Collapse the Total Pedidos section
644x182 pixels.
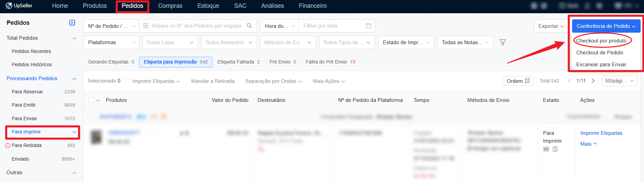pyautogui.click(x=74, y=38)
